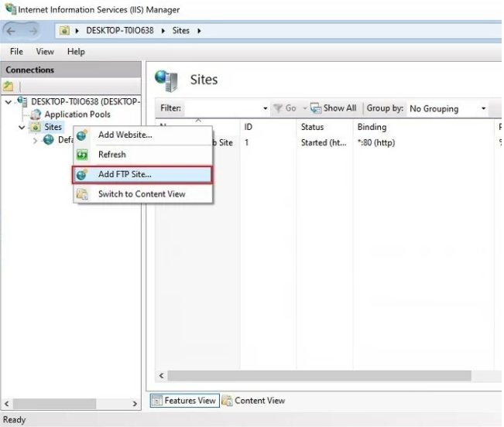Click the Sites folder icon in tree
Screen dimensions: 504x427
point(36,127)
